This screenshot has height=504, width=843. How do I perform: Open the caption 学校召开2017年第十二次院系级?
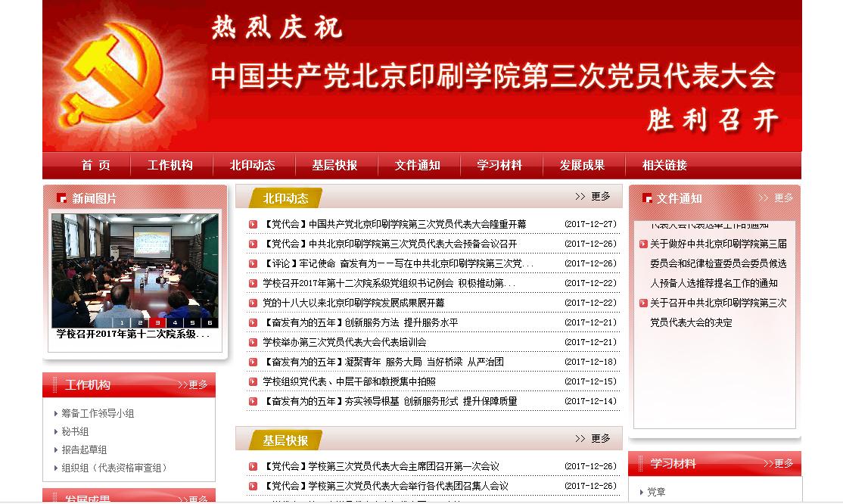(132, 334)
